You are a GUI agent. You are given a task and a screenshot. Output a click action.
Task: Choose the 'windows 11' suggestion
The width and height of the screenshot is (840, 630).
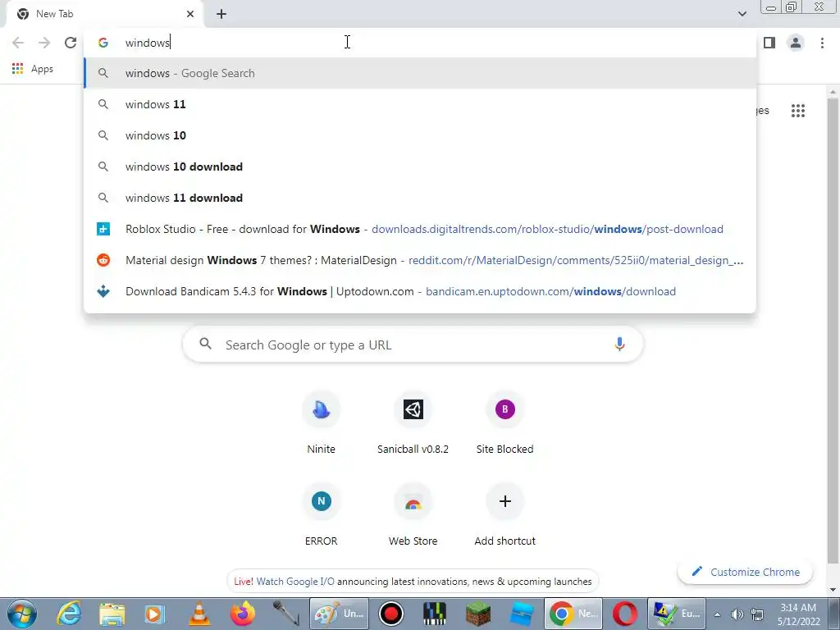[x=420, y=104]
